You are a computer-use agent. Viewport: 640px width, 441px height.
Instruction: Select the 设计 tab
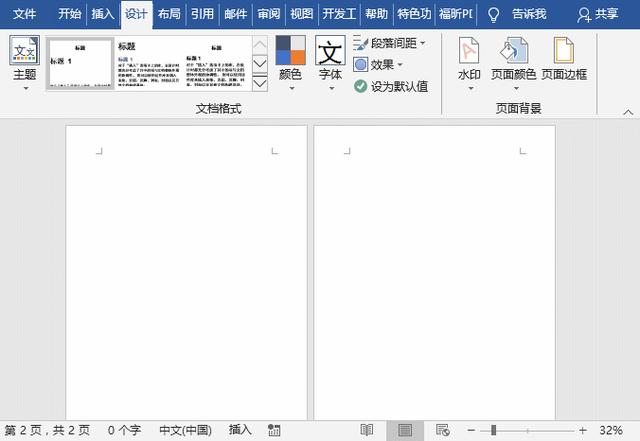click(136, 14)
